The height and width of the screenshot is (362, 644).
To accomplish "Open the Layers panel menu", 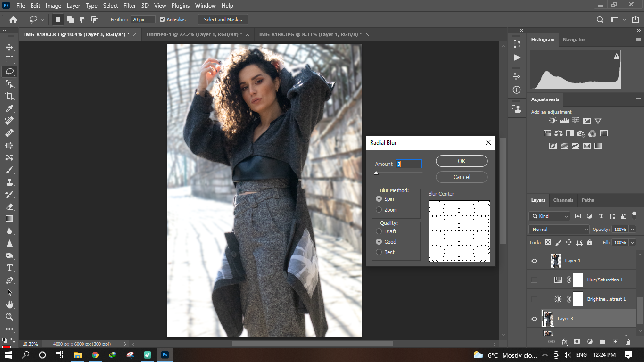I will (639, 200).
